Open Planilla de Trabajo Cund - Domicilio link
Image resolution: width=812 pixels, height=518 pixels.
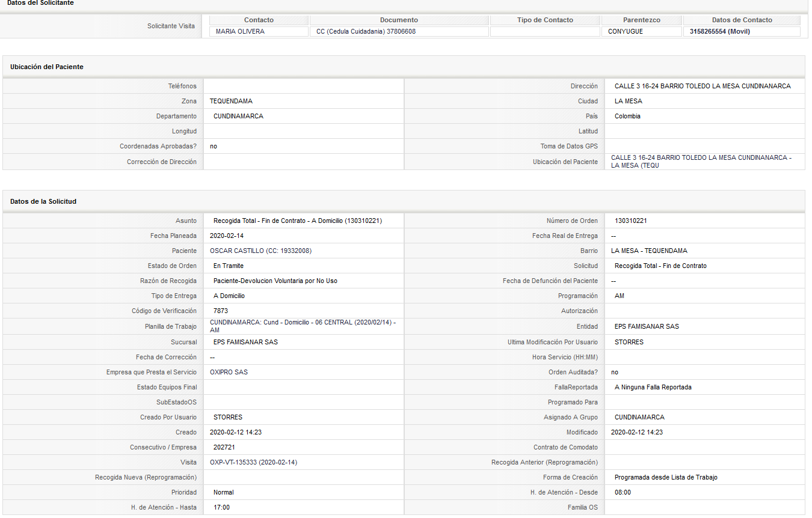[x=303, y=326]
